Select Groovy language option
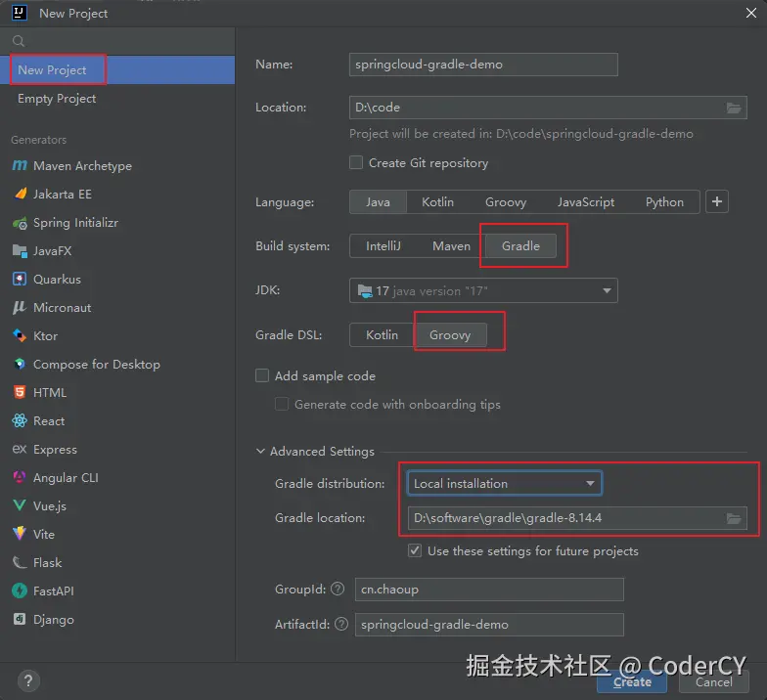This screenshot has width=767, height=700. pos(506,201)
